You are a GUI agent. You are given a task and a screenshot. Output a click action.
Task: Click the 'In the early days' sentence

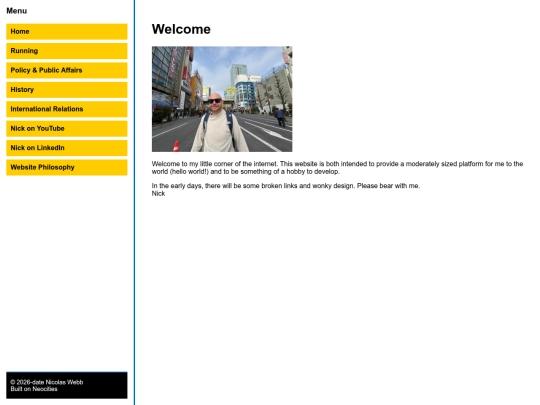(286, 186)
